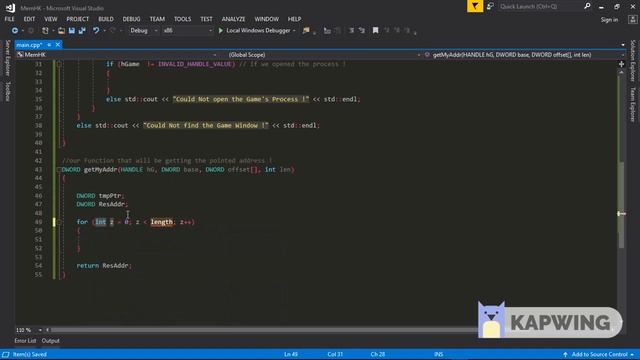This screenshot has height=360, width=640.
Task: Click the vertical editor scrollbar thumb
Action: click(621, 204)
